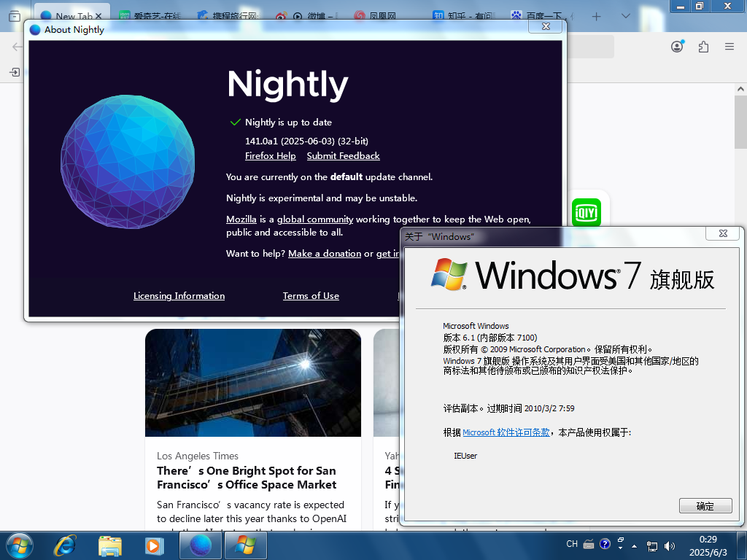Click the volume speaker icon in the tray
The height and width of the screenshot is (560, 747).
669,544
